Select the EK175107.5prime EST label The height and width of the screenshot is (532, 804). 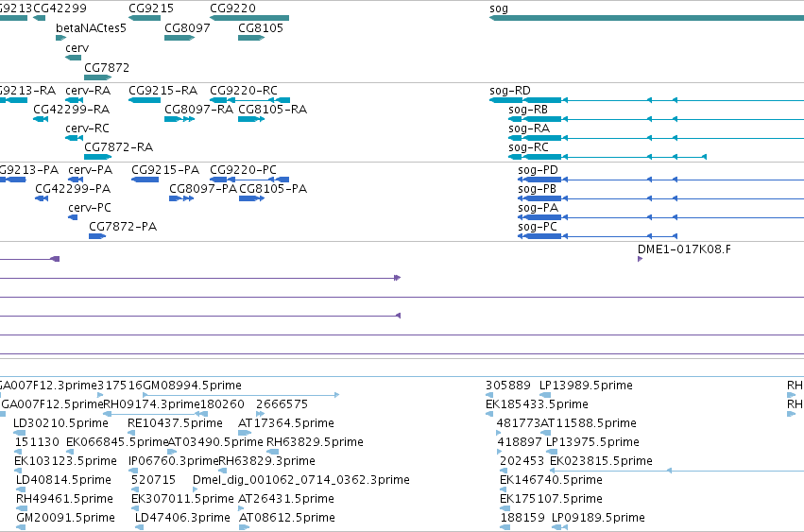pos(551,500)
